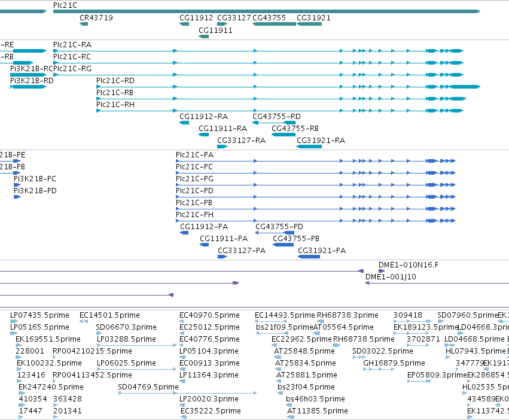Click the CG11911-PA protein label
509x420 pixels.
(x=224, y=239)
